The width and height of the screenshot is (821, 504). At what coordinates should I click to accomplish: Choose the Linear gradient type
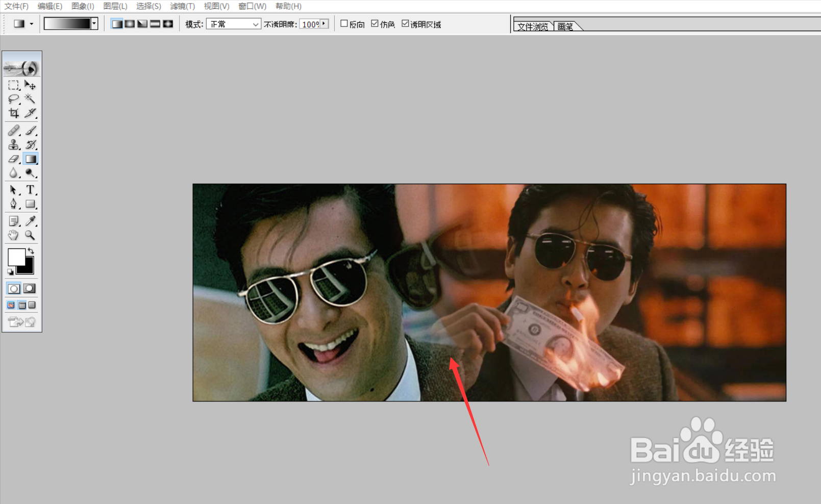(117, 24)
